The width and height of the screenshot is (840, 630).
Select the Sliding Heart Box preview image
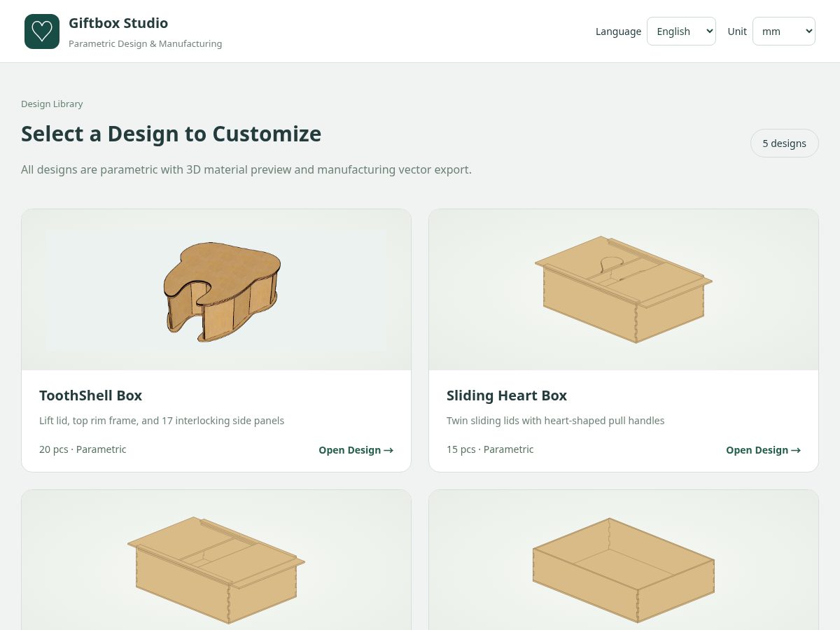coord(624,290)
